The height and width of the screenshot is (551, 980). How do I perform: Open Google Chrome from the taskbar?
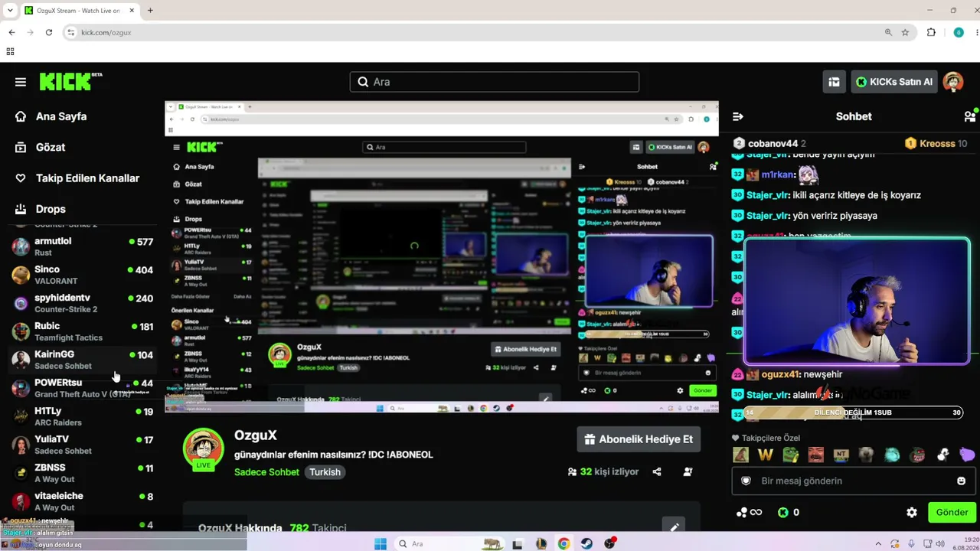563,543
